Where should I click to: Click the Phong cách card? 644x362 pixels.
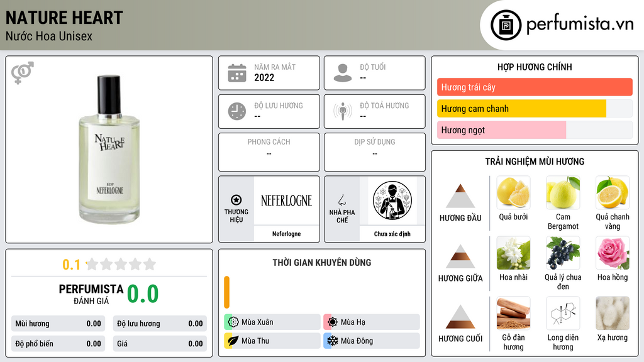click(x=269, y=152)
